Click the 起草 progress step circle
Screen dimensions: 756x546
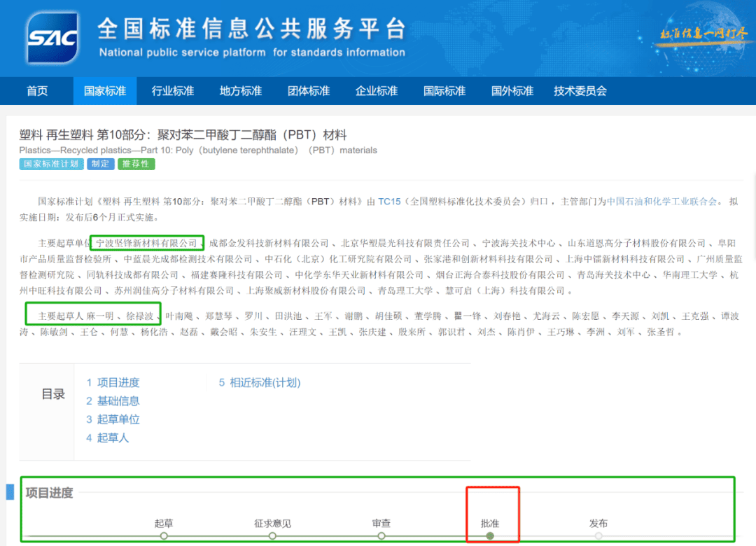tap(164, 535)
